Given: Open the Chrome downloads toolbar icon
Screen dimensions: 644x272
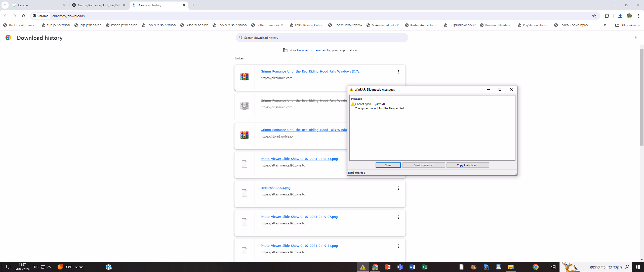Looking at the screenshot, I should coord(620,16).
